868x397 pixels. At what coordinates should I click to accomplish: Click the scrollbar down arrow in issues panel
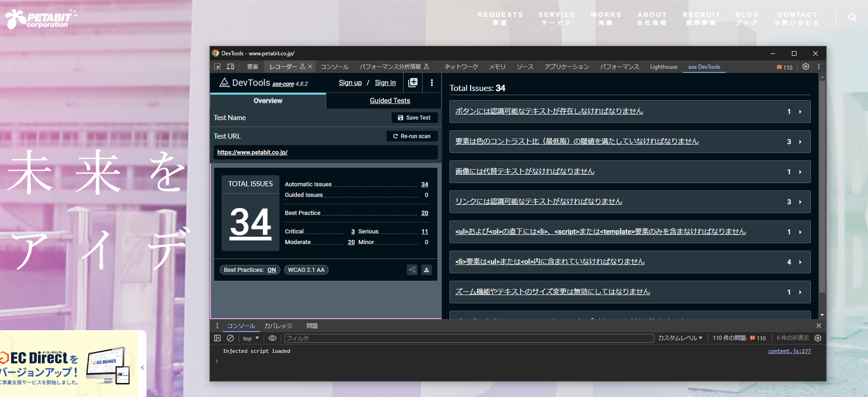click(x=822, y=315)
